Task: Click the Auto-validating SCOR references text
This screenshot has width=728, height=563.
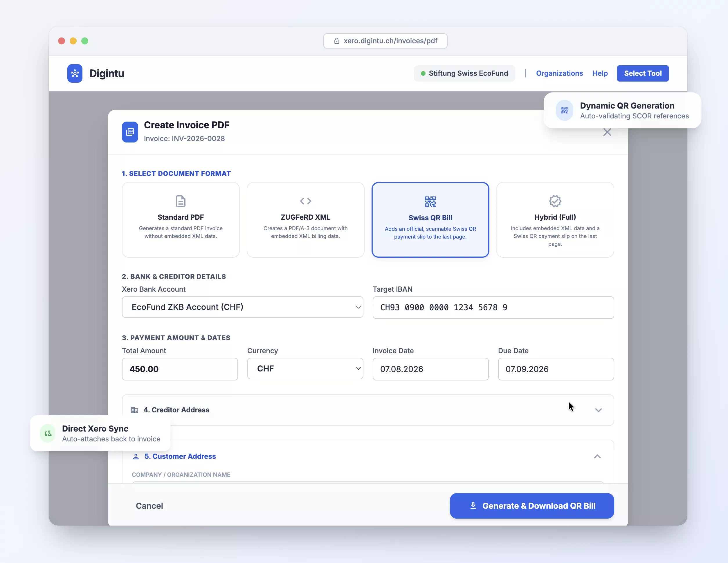Action: pos(634,116)
